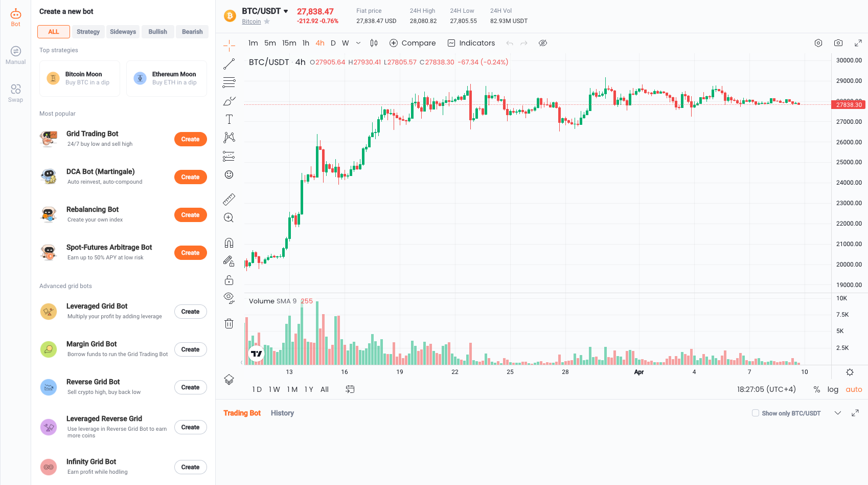
Task: Create a Spot-Futures Arbitrage Bot
Action: (x=191, y=253)
